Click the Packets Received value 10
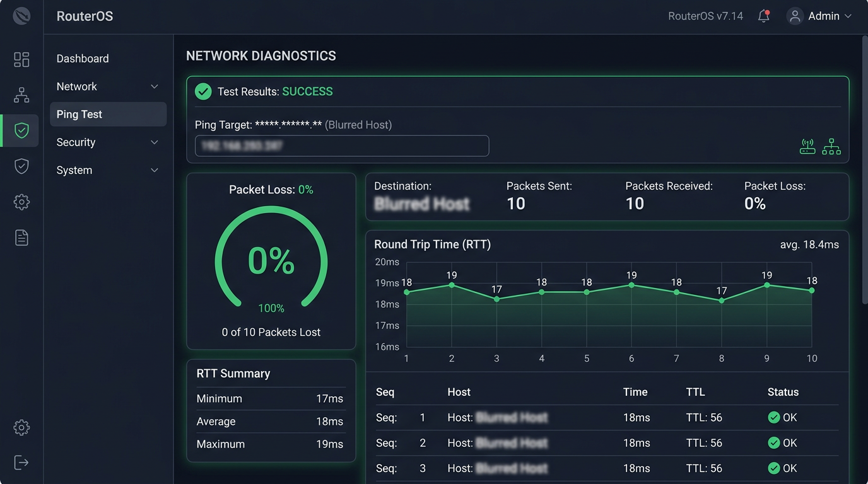This screenshot has height=484, width=868. [635, 204]
